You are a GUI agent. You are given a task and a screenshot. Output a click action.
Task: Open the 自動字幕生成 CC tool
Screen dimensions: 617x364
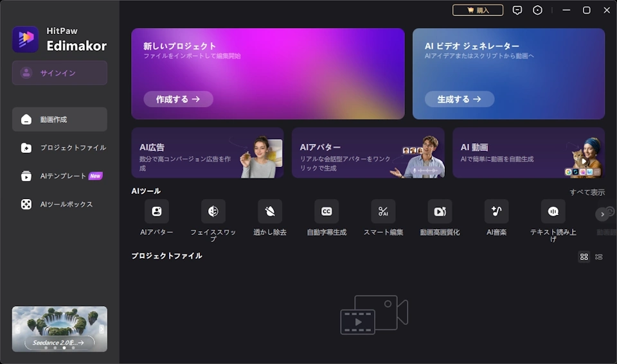point(326,211)
